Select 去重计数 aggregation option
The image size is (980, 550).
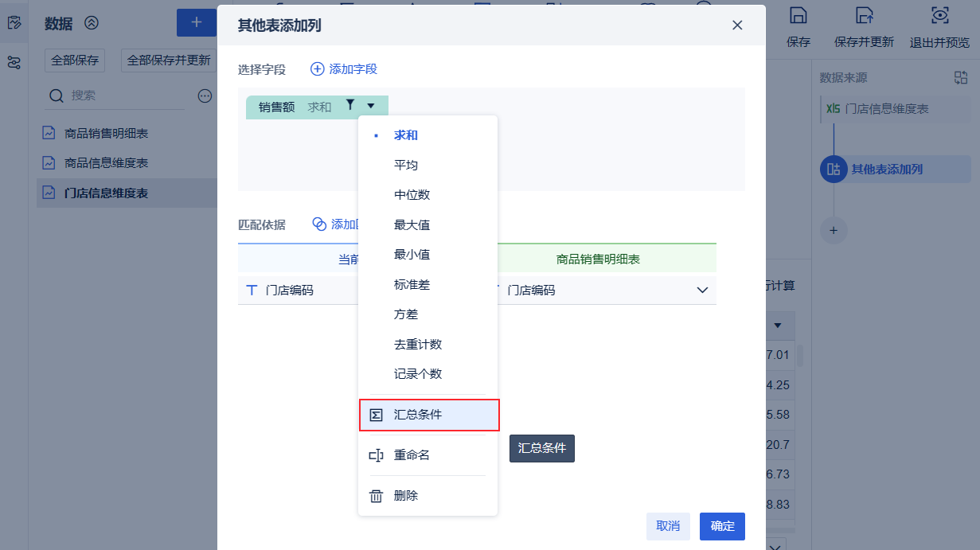[x=418, y=344]
